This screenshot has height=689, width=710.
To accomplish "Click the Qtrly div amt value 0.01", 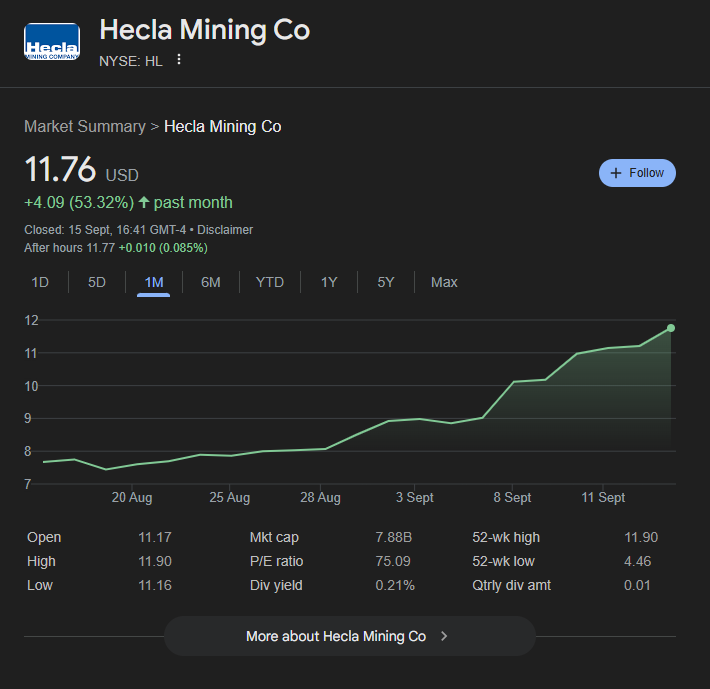I will point(637,585).
